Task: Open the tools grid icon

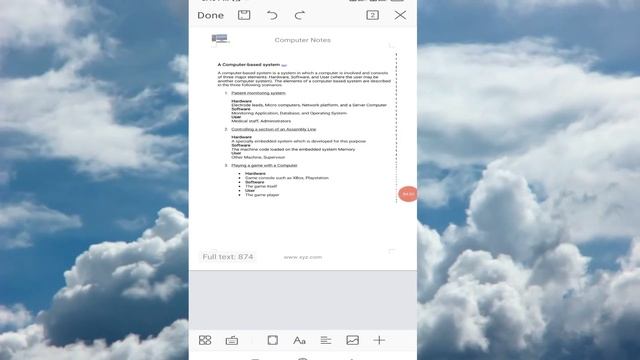Action: (205, 340)
